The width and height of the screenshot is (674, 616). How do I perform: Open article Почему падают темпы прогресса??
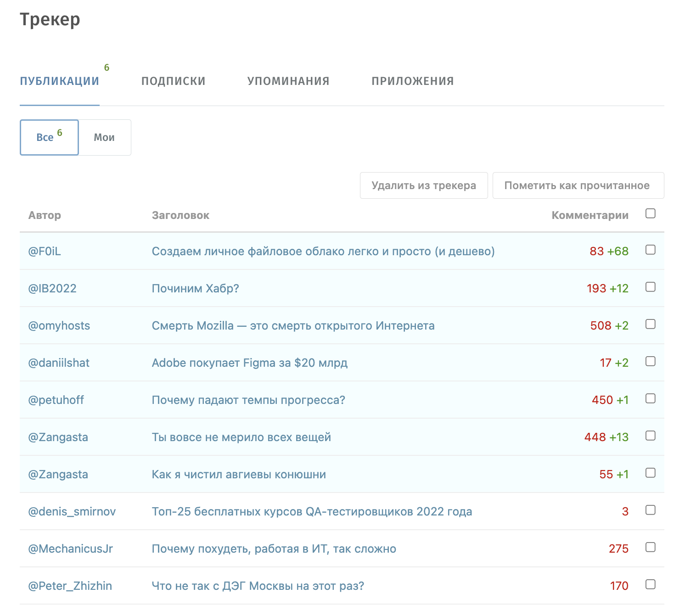coord(248,400)
